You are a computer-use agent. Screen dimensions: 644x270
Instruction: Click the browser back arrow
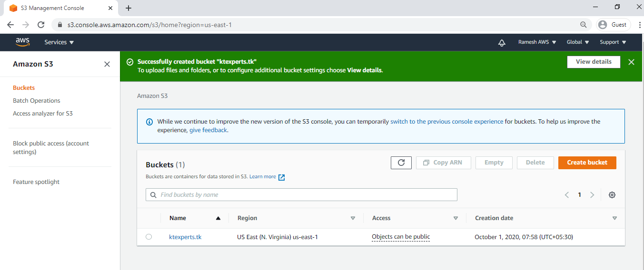(x=10, y=25)
